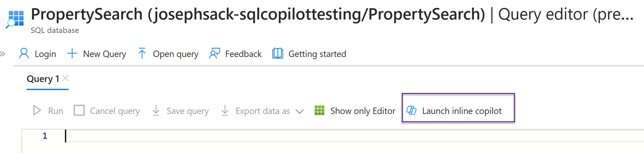The height and width of the screenshot is (153, 644).
Task: Click the Export data as label
Action: pyautogui.click(x=263, y=111)
